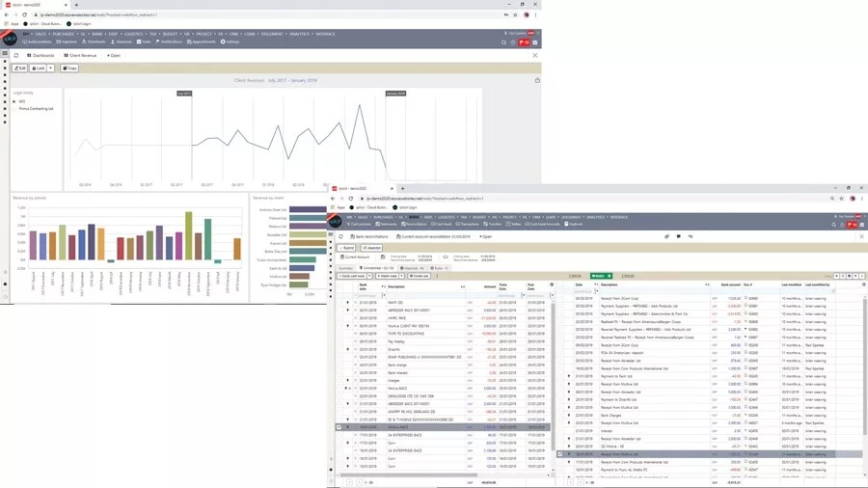Switch to Rules tab in reconciliation

coord(439,268)
